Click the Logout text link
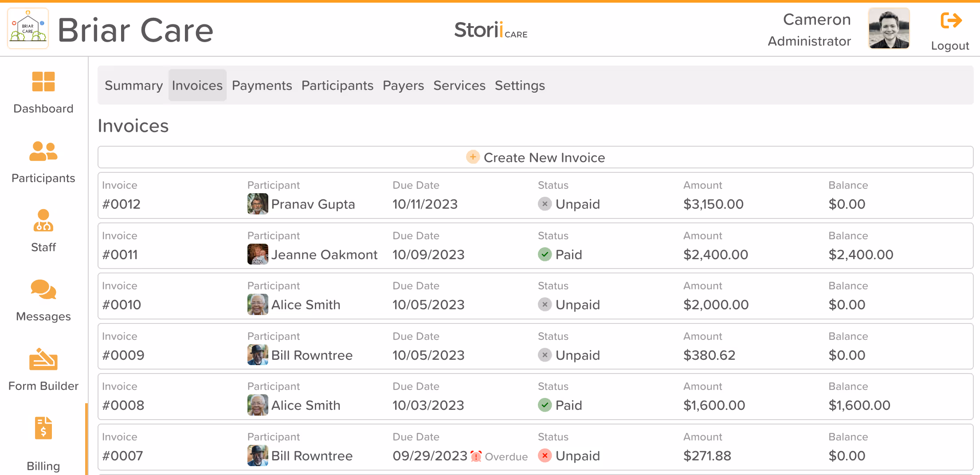This screenshot has height=475, width=980. 950,46
